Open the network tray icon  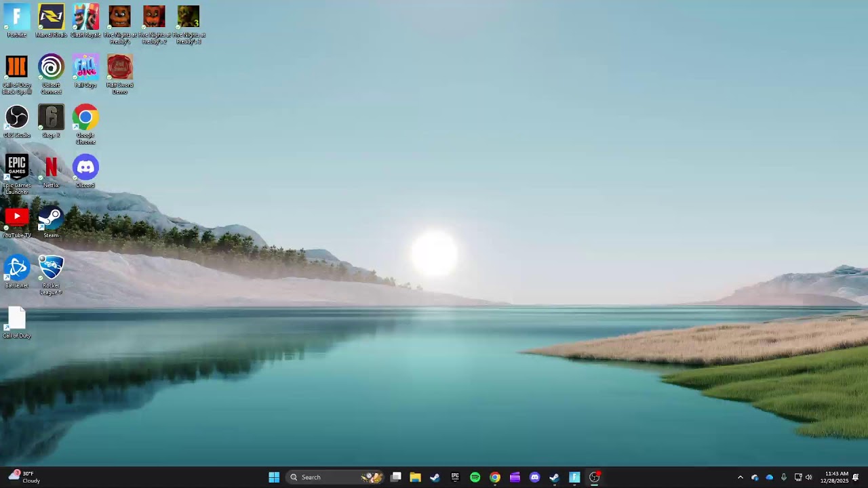(798, 477)
